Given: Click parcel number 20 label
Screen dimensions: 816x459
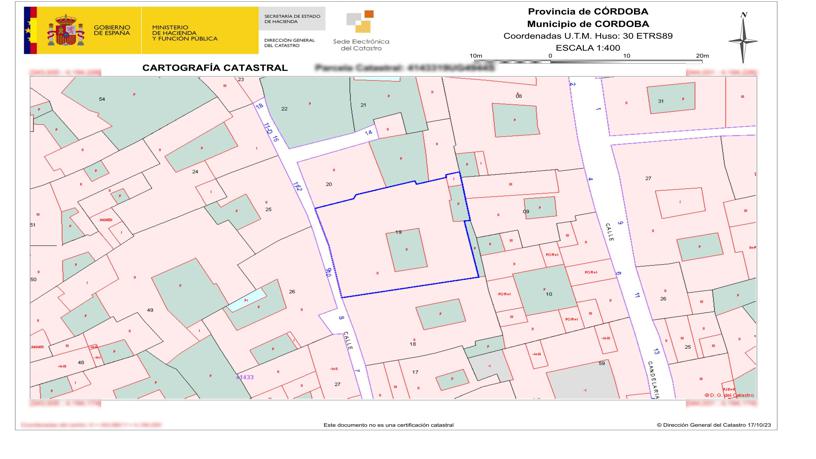Looking at the screenshot, I should [x=329, y=184].
